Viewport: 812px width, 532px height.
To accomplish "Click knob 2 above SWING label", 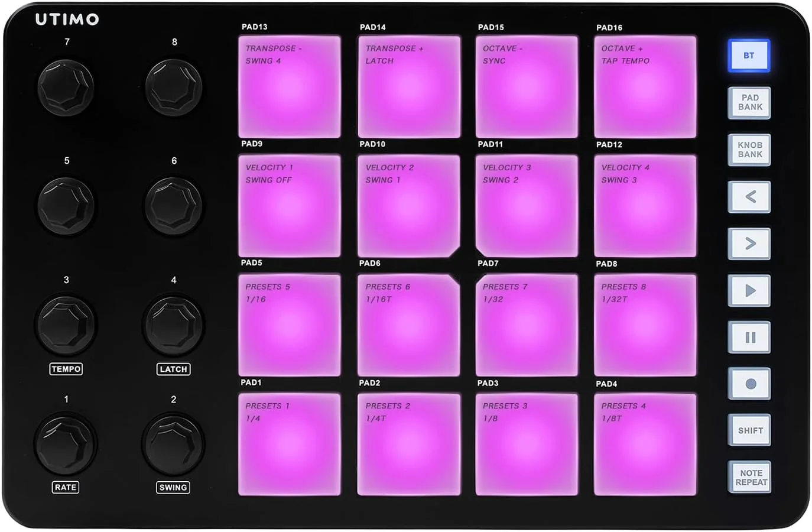I will (x=173, y=445).
